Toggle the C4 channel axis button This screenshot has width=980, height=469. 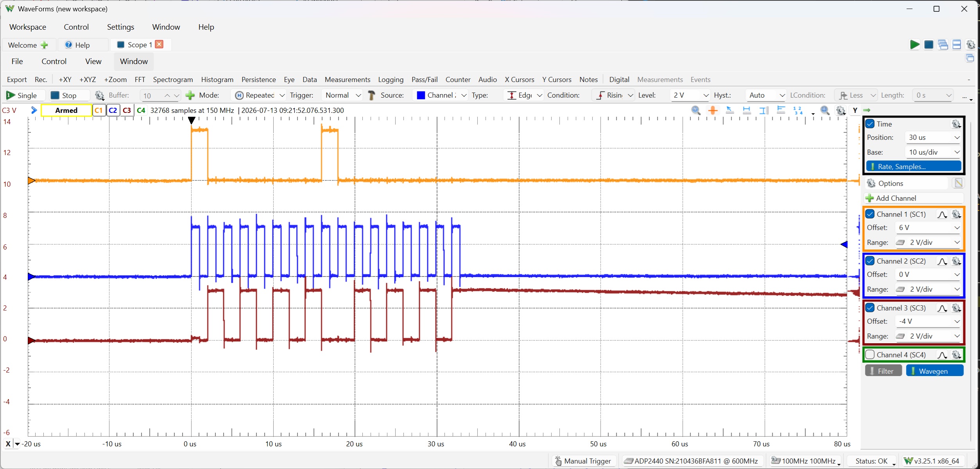click(x=141, y=111)
